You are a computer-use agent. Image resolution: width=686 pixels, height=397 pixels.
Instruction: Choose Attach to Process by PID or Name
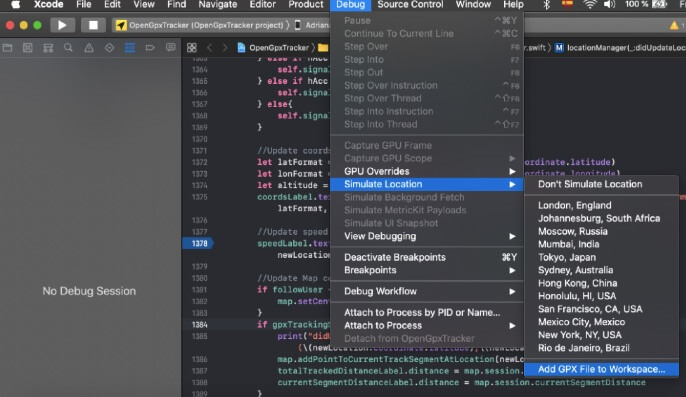[427, 313]
